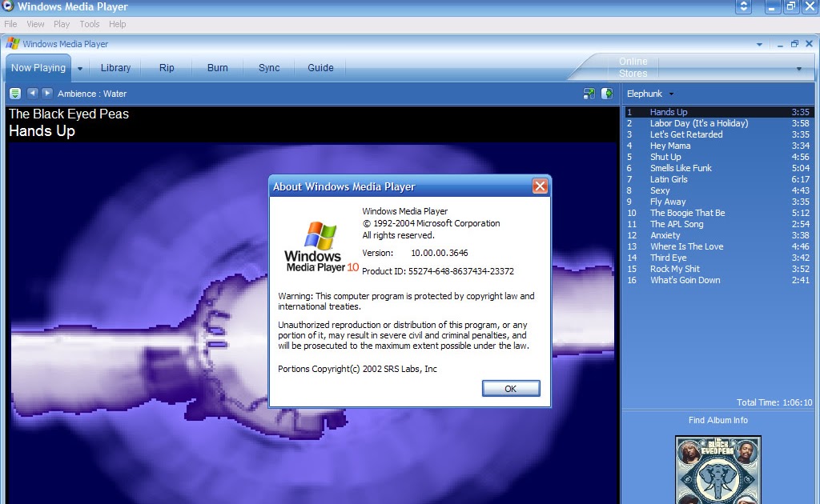This screenshot has width=820, height=504.
Task: Open the quick access dropdown arrow in inner title bar
Action: 759,44
